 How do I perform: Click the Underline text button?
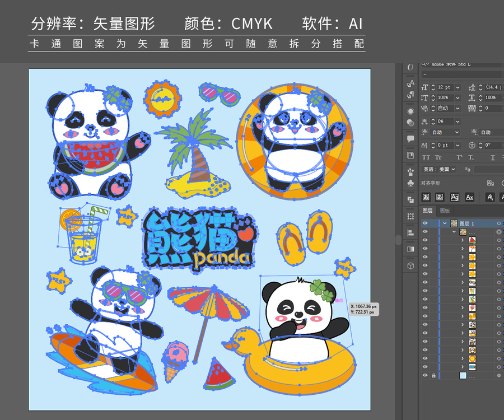(493, 157)
